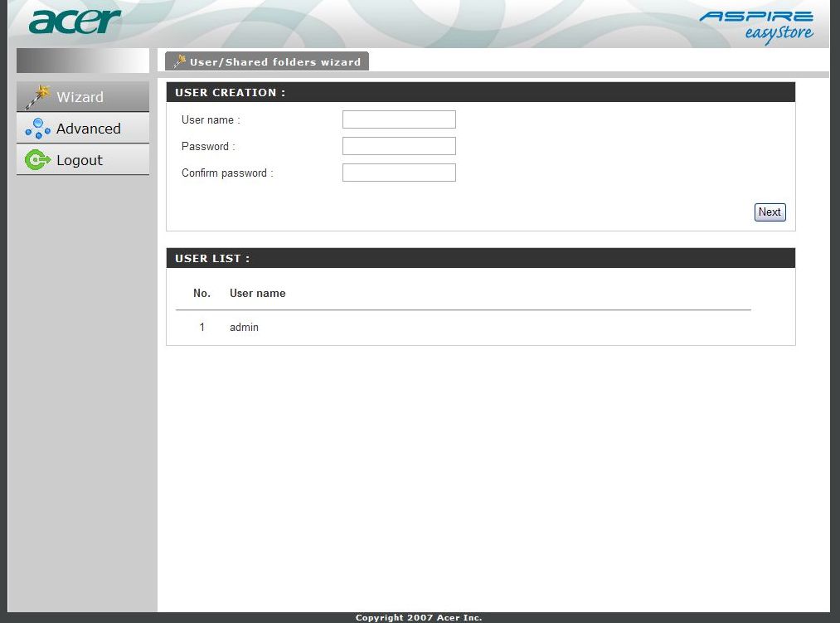Viewport: 840px width, 623px height.
Task: Switch to User/Shared folders wizard tab
Action: coord(274,62)
